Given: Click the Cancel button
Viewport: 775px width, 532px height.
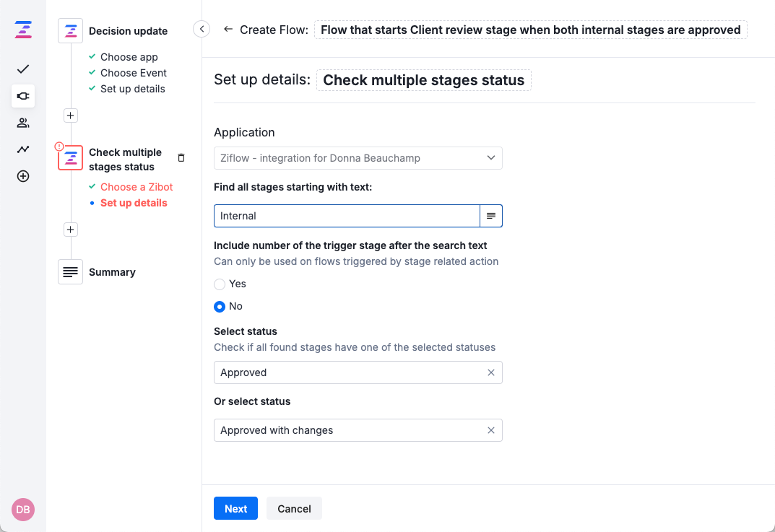Looking at the screenshot, I should (294, 508).
